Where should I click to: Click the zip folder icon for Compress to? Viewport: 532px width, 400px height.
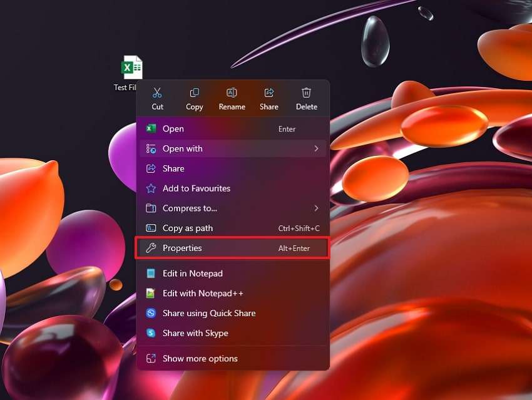point(151,208)
